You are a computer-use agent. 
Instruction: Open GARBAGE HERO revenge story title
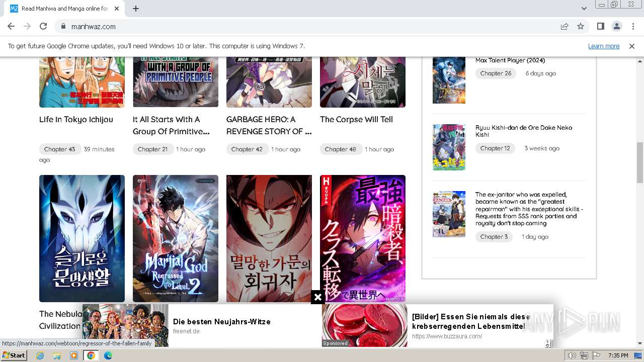(269, 126)
